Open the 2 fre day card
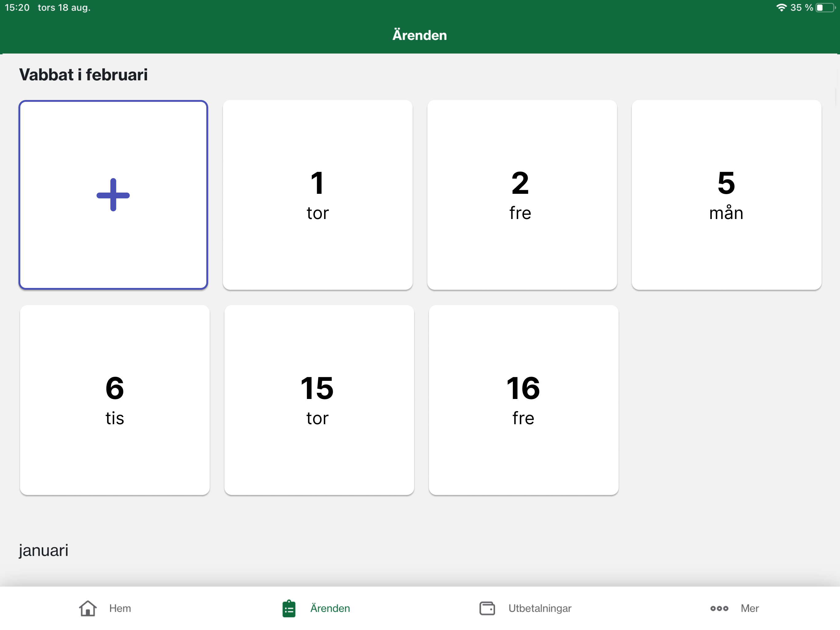Image resolution: width=840 pixels, height=630 pixels. [522, 195]
